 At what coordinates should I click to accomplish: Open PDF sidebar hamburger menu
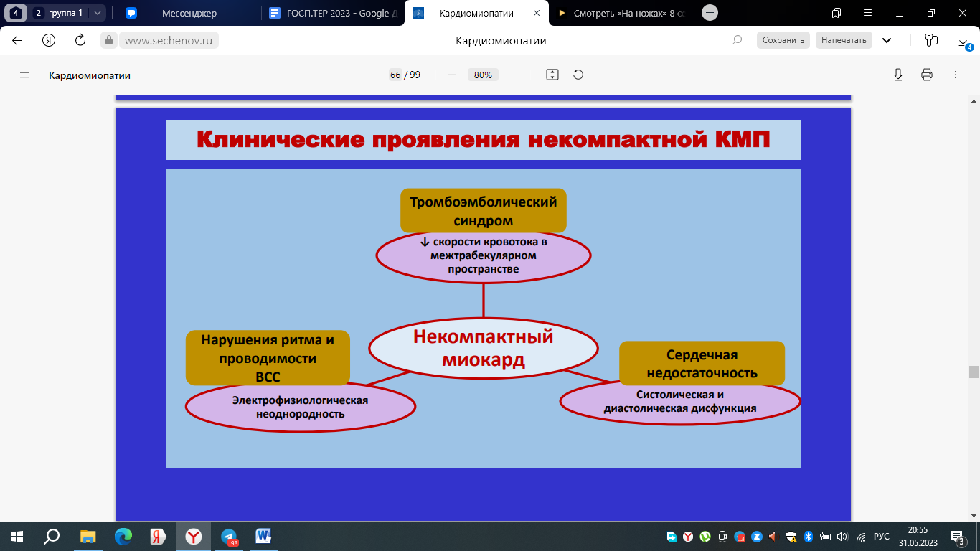click(x=24, y=75)
